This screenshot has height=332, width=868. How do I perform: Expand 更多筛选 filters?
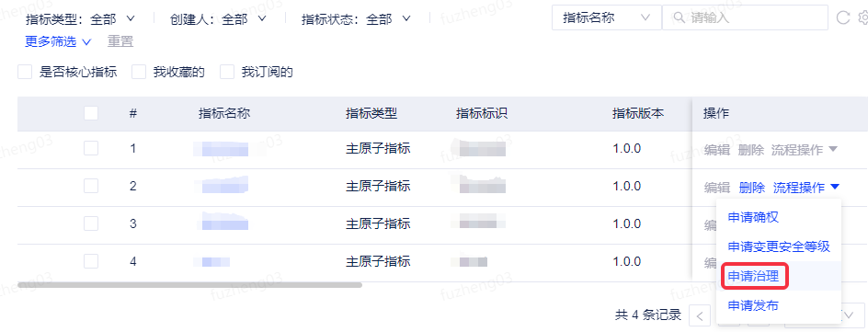[58, 41]
